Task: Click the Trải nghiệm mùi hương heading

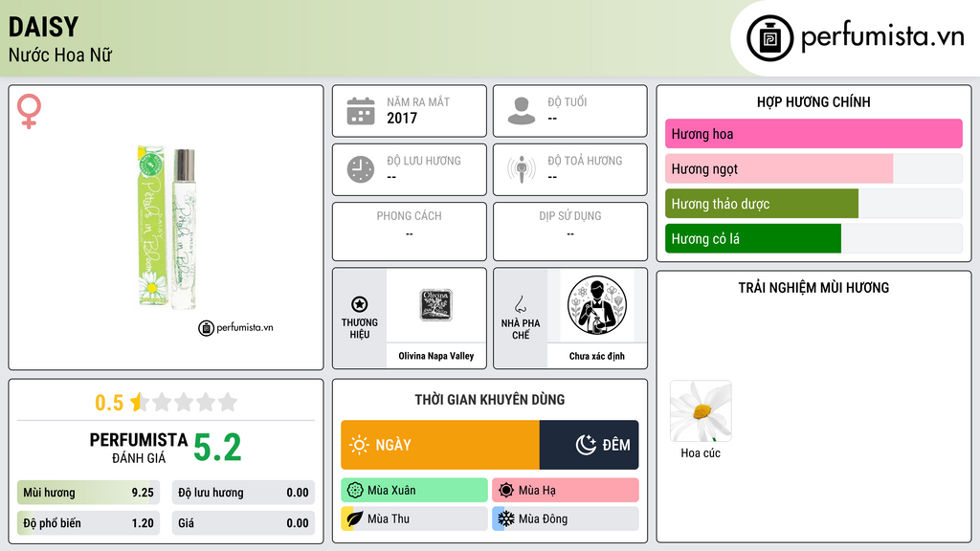Action: 813,288
